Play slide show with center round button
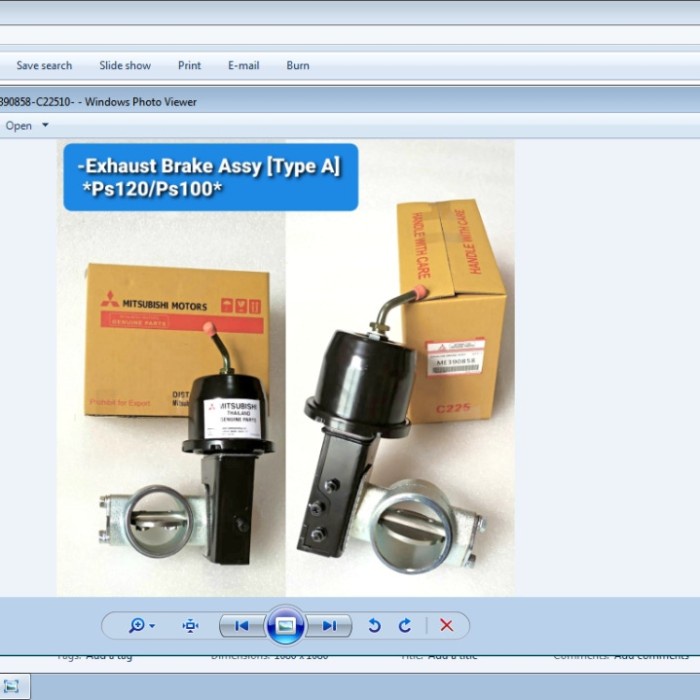The image size is (700, 700). [285, 626]
